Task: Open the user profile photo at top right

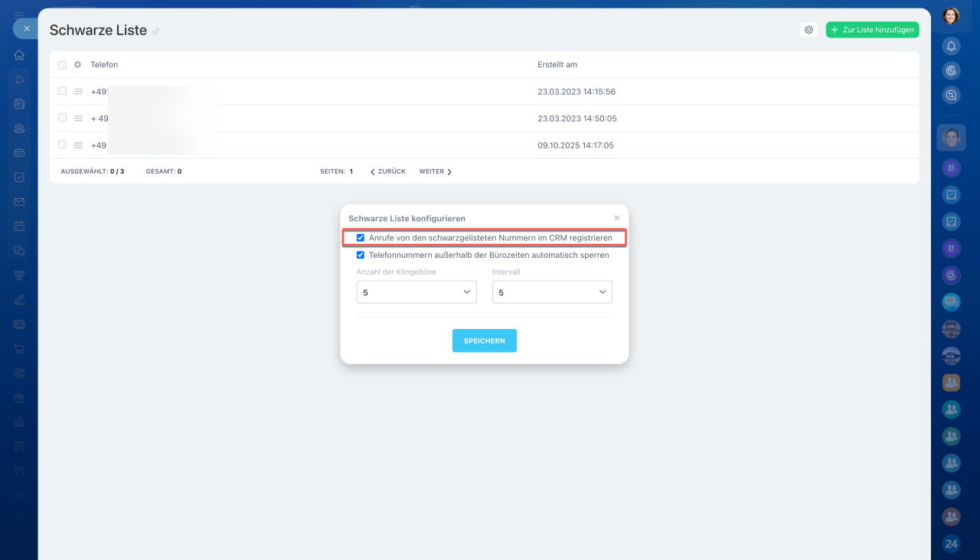Action: [x=951, y=16]
